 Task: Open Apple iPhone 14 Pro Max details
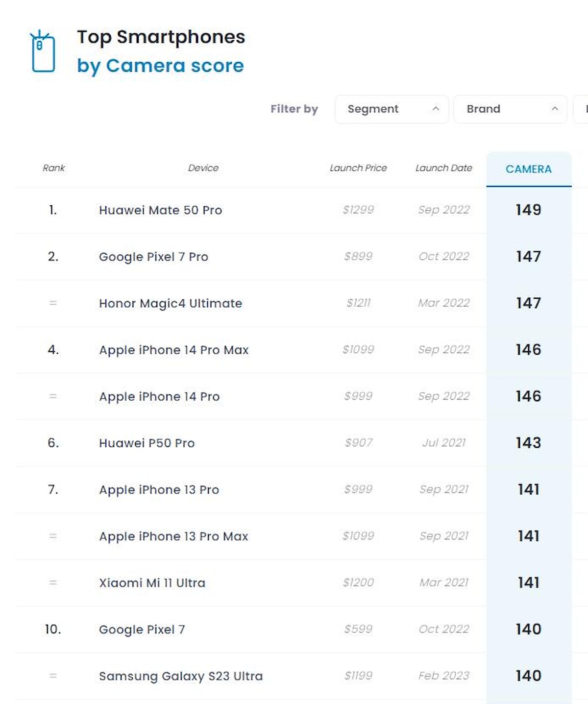pos(173,350)
